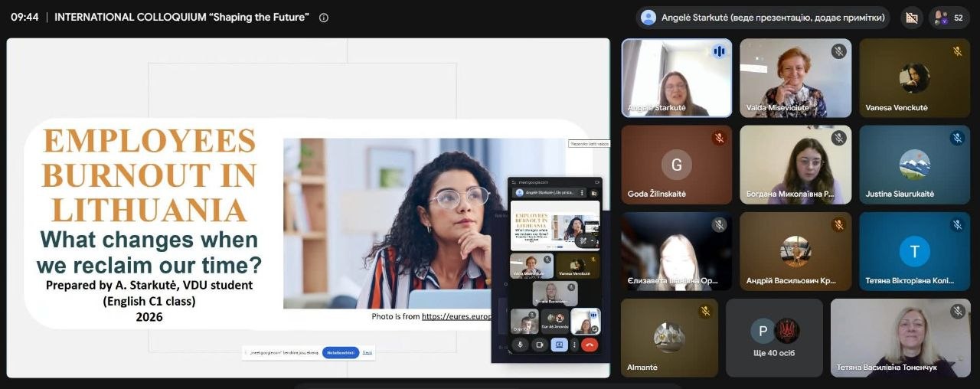The image size is (980, 389).
Task: Click muted mic icon on Justina Siaurukaitė tile
Action: click(x=957, y=138)
